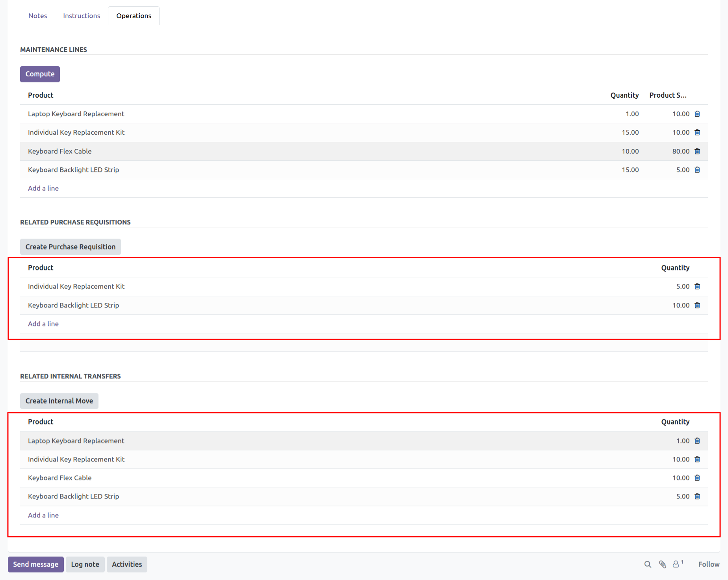Sort internal transfers by Product header
This screenshot has height=580, width=728.
click(x=41, y=422)
